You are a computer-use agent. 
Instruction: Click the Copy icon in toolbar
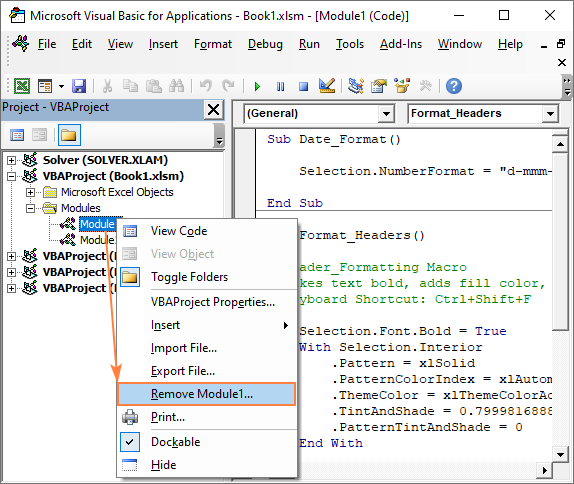click(x=130, y=86)
